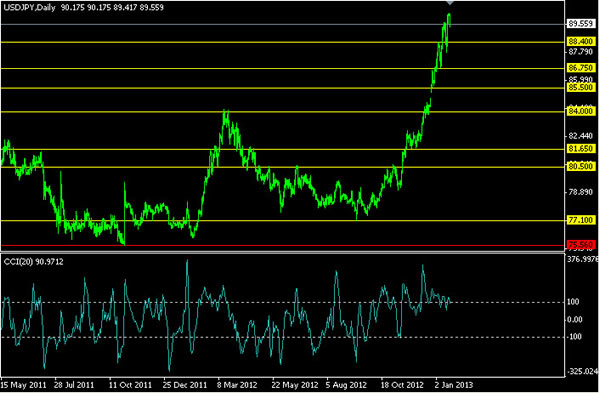Click the OHLC values 90.175 90.175 89.417 89.559
The height and width of the screenshot is (393, 600).
click(112, 8)
